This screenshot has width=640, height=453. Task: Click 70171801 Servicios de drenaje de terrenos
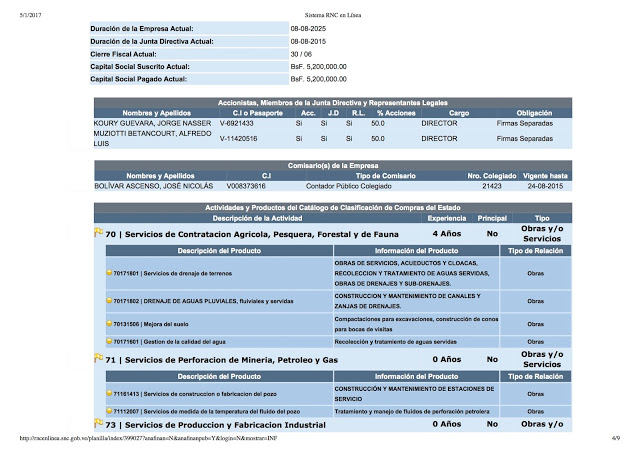point(172,273)
